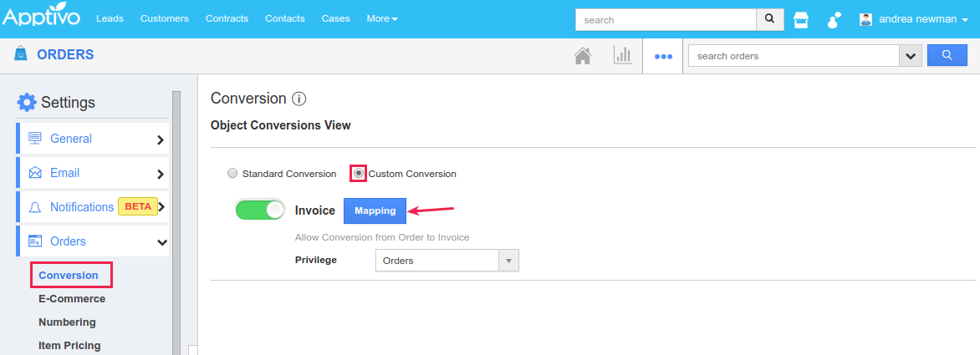Open the reports bar chart icon
The height and width of the screenshot is (355, 980).
622,56
